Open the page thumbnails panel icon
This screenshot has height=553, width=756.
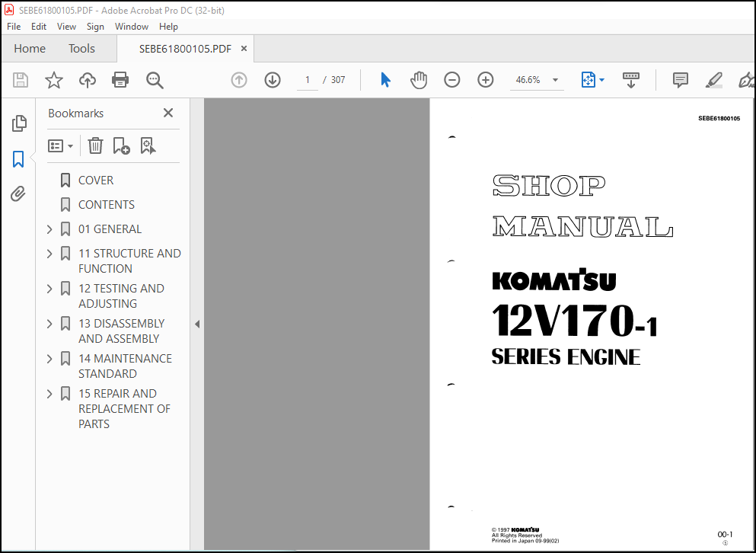[19, 123]
